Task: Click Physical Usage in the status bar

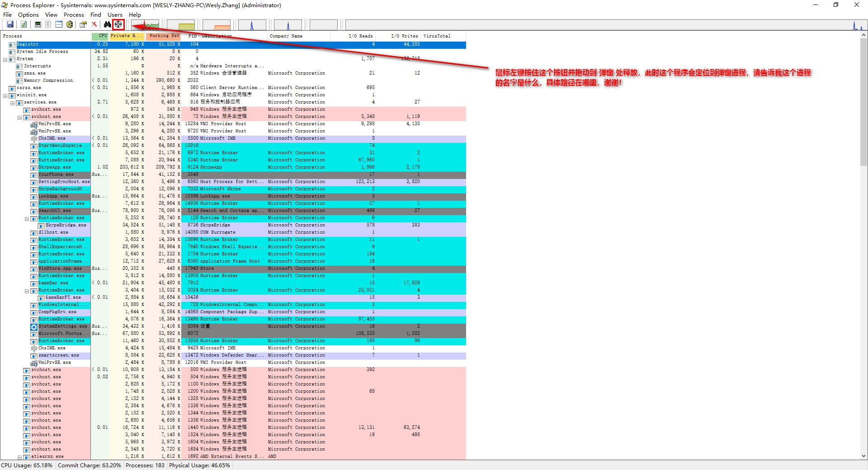Action: coord(199,465)
